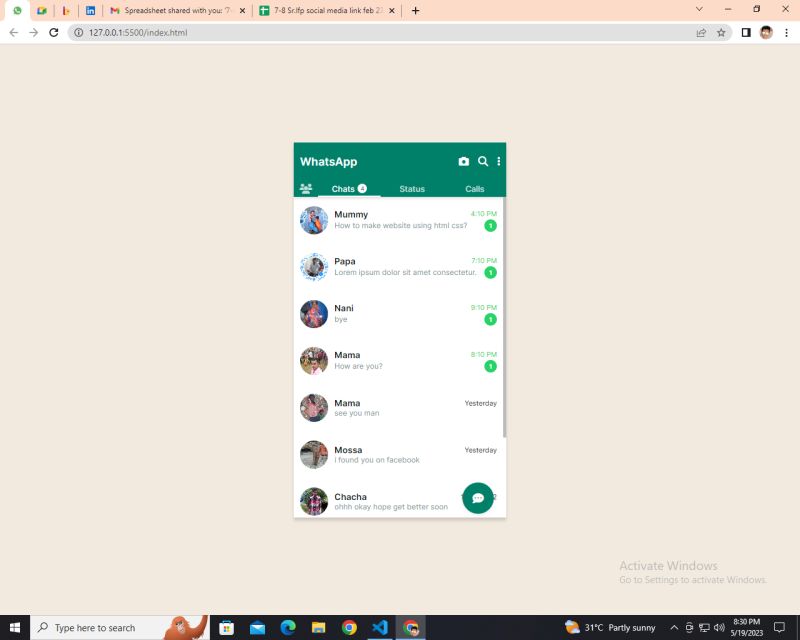
Task: Switch to the LinkedIn pinned tab
Action: 90,10
